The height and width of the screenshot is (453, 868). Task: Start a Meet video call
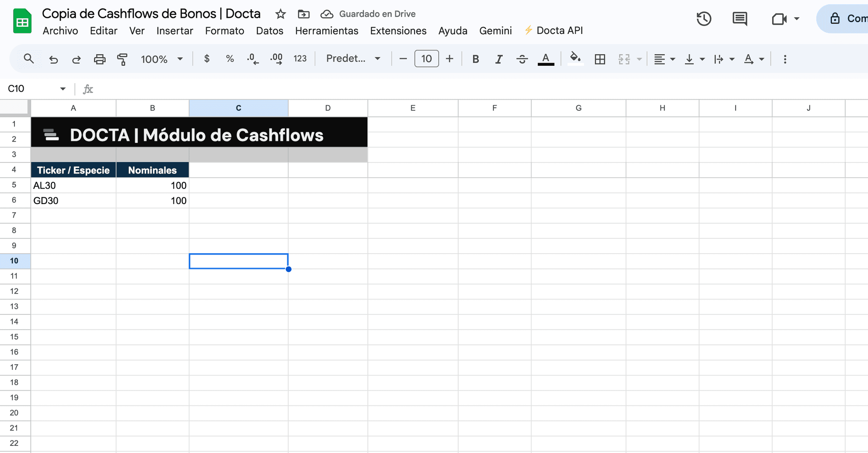[779, 19]
